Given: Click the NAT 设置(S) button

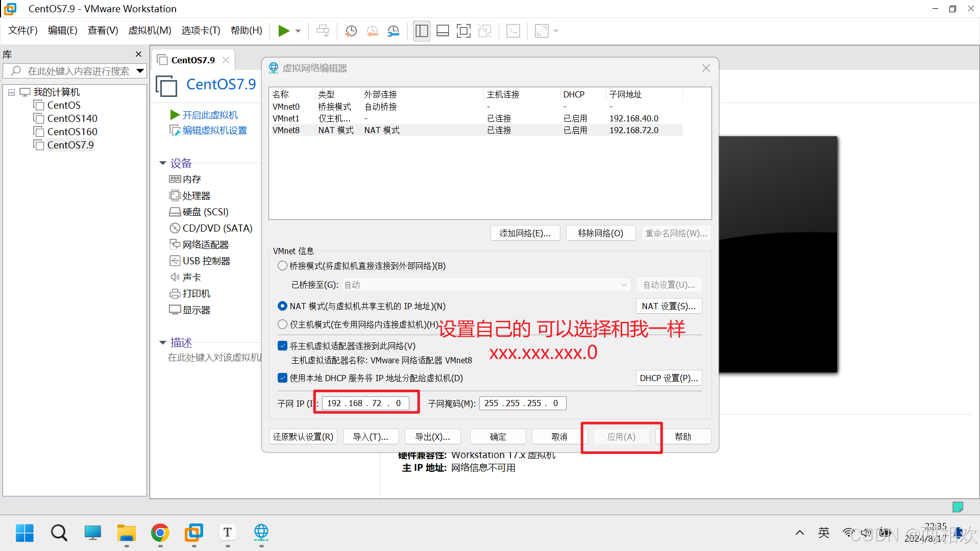Looking at the screenshot, I should click(x=669, y=306).
